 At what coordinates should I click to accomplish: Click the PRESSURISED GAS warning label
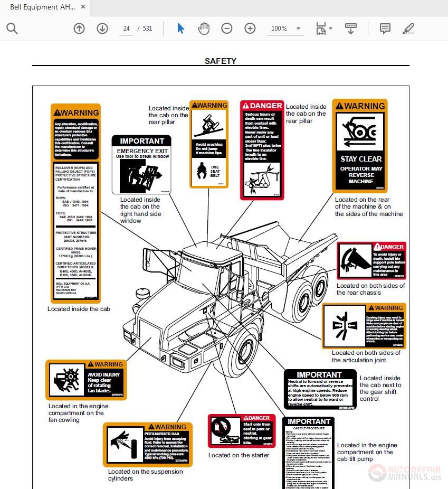148,445
